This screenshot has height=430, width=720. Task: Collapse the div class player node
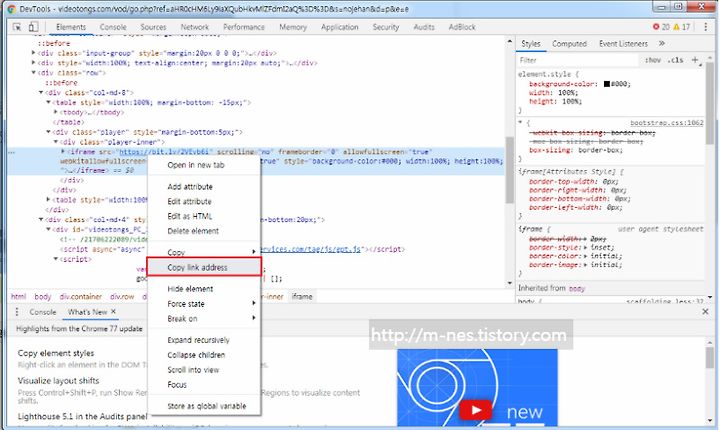(48, 132)
